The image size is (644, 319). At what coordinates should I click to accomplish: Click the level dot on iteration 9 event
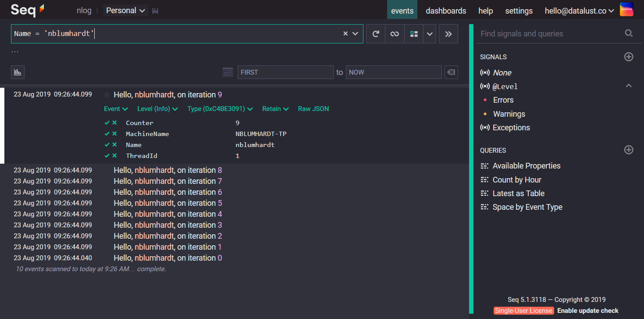point(107,95)
